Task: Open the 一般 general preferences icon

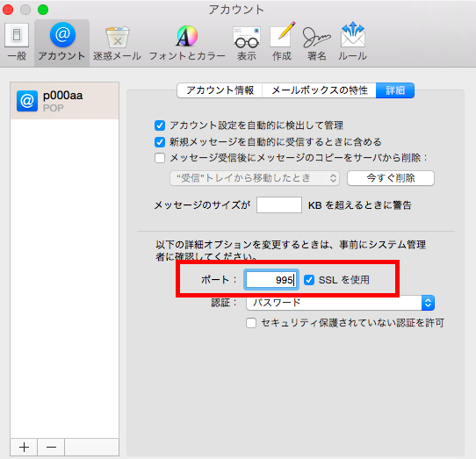Action: coord(17,42)
